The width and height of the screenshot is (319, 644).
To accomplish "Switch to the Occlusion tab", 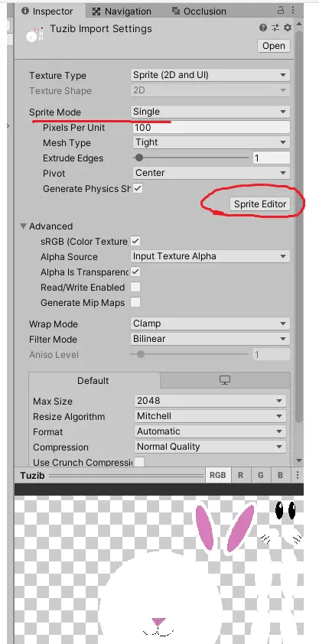I will (200, 11).
